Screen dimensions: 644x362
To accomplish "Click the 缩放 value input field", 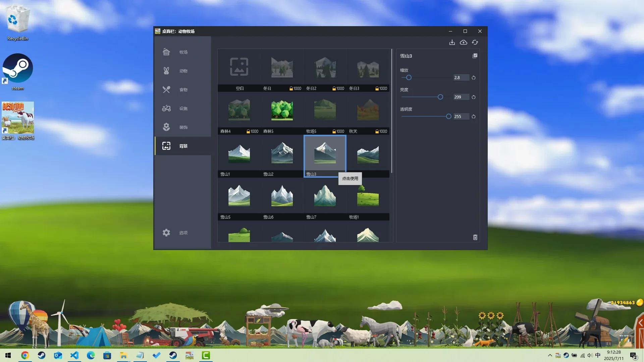I will click(461, 78).
